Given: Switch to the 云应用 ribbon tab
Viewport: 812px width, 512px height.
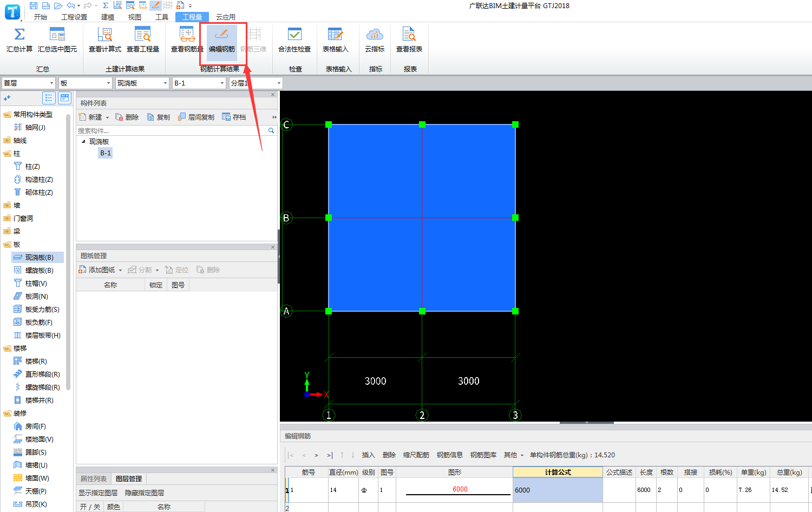Looking at the screenshot, I should point(226,17).
